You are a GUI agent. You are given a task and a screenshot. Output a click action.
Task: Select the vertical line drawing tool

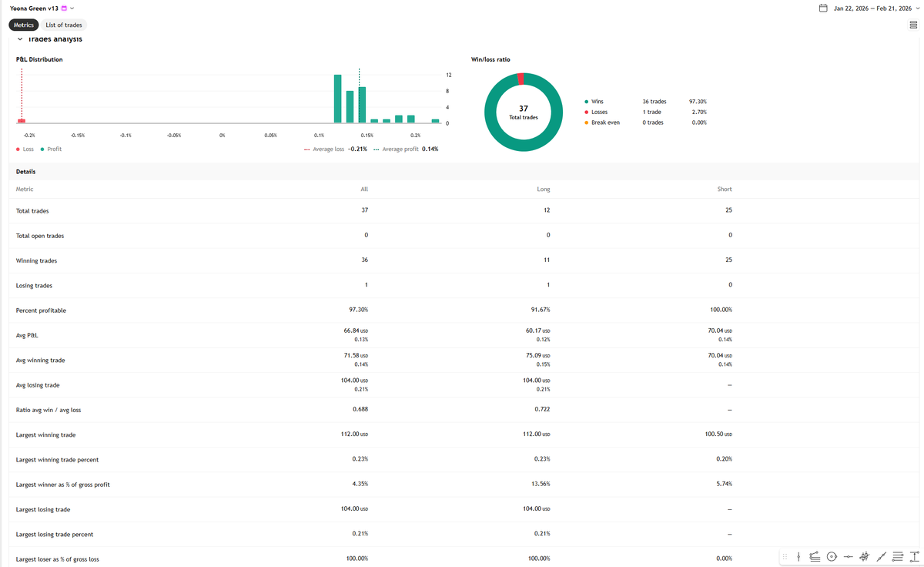pos(798,556)
